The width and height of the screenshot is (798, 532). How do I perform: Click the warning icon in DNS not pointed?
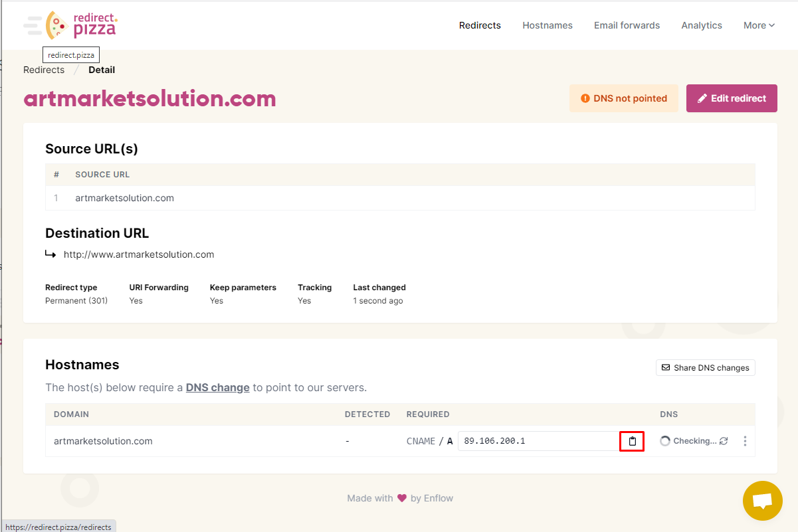point(585,98)
